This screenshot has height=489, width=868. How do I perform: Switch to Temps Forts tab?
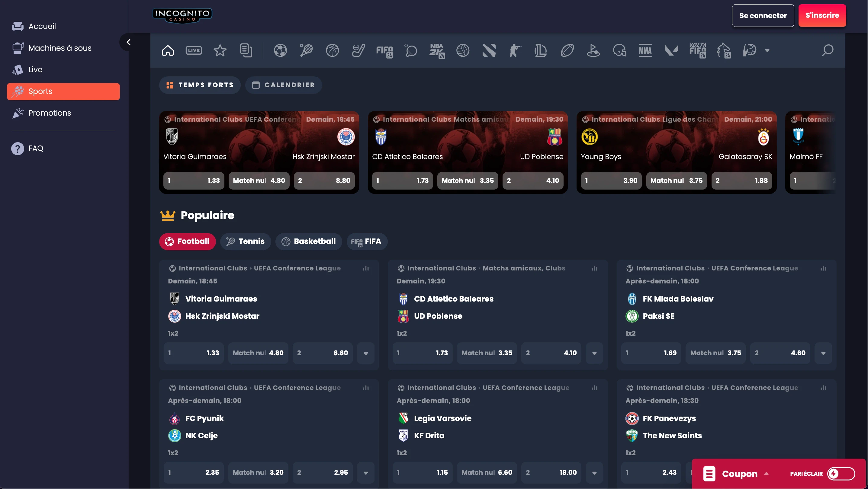tap(200, 85)
